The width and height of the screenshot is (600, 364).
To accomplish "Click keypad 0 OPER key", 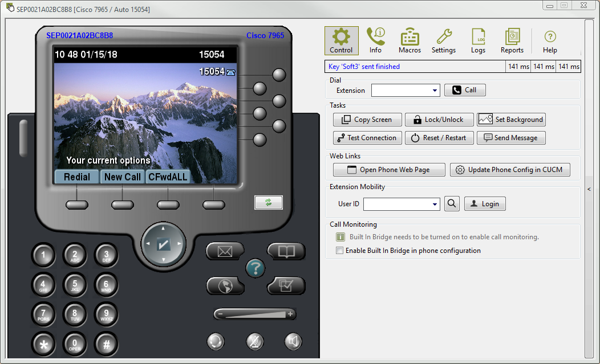I will coord(75,345).
